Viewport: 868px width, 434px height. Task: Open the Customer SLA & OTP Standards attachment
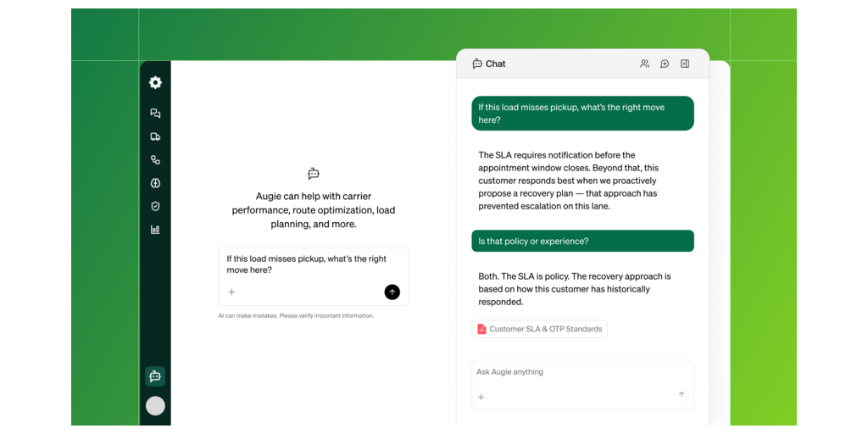(539, 329)
